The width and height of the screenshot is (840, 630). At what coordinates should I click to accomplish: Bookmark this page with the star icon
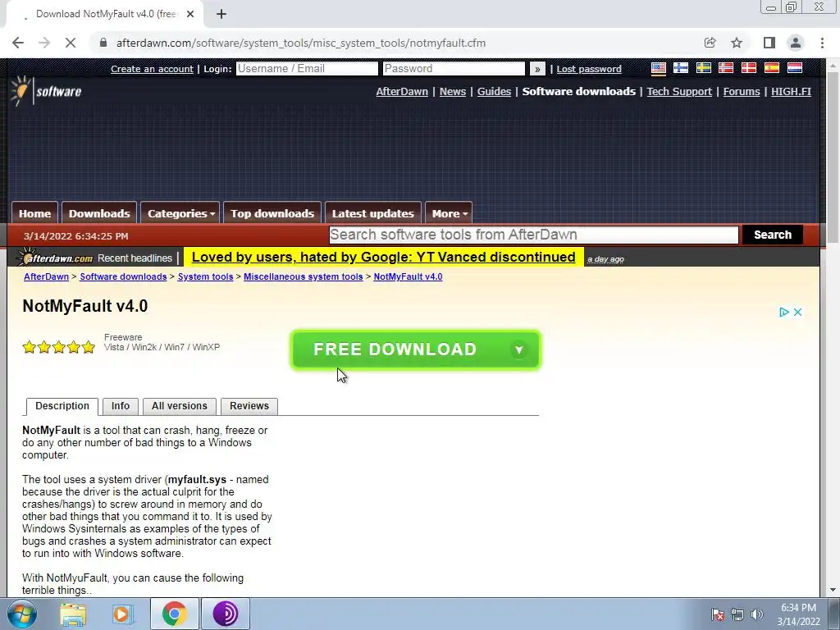737,43
